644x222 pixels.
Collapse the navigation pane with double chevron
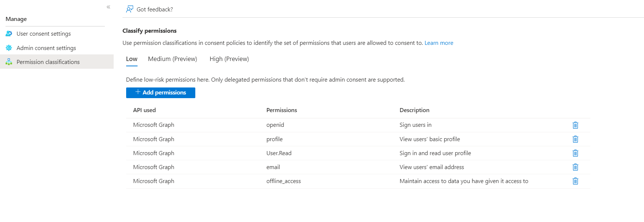[108, 7]
